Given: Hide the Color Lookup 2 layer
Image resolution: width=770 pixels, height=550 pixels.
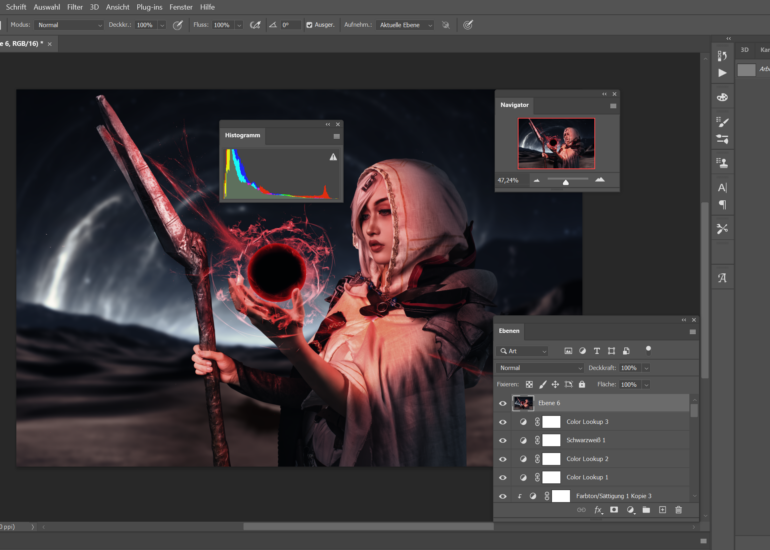Looking at the screenshot, I should (x=502, y=459).
